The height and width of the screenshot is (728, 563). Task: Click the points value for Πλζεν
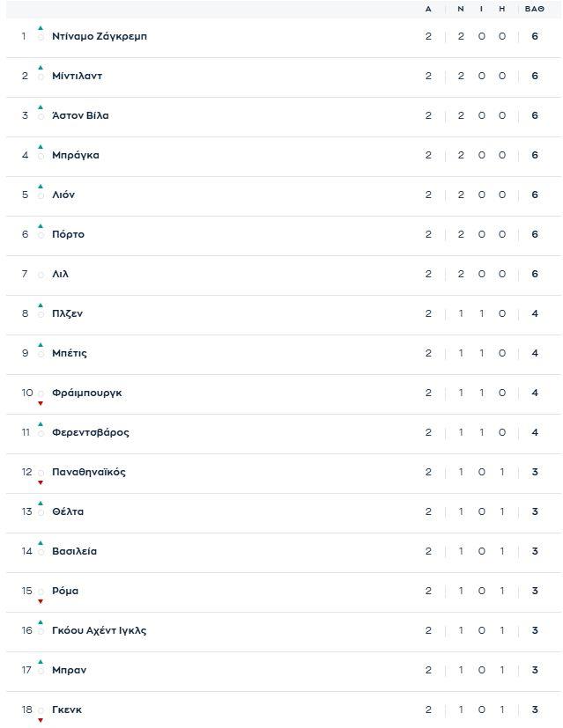pyautogui.click(x=535, y=313)
